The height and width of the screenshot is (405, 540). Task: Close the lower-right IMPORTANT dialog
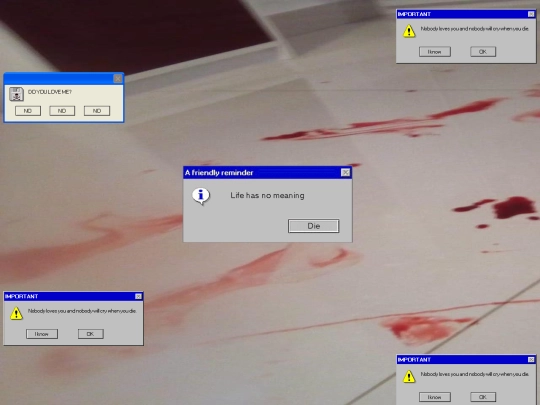[531, 360]
